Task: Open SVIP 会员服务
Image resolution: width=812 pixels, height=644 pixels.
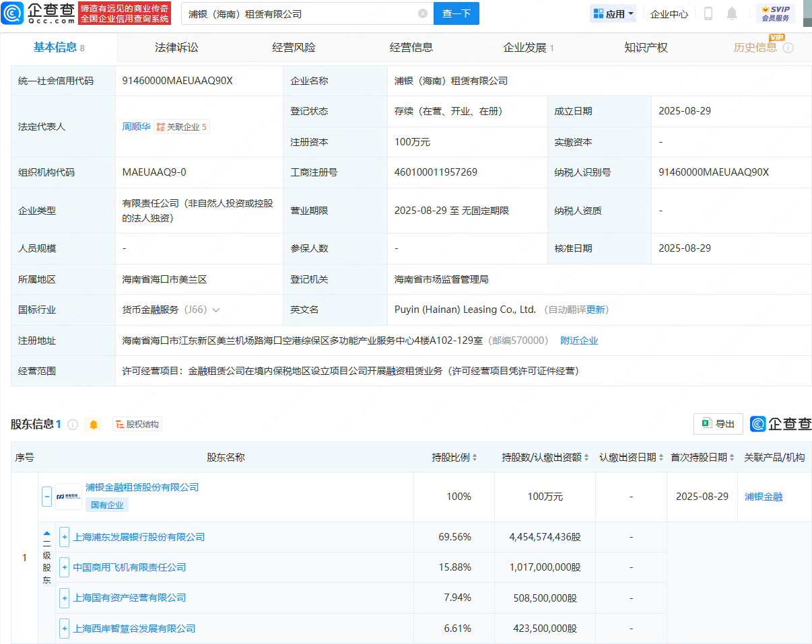Action: pyautogui.click(x=776, y=13)
